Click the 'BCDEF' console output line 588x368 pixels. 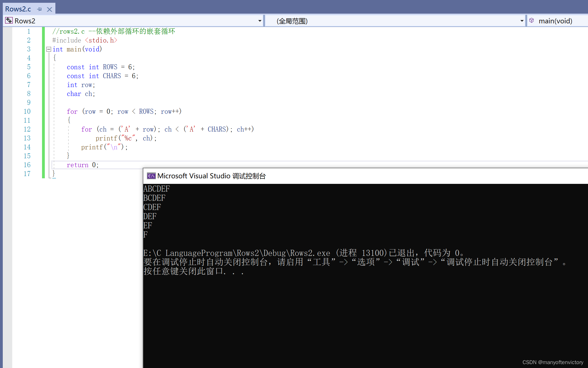pos(154,198)
